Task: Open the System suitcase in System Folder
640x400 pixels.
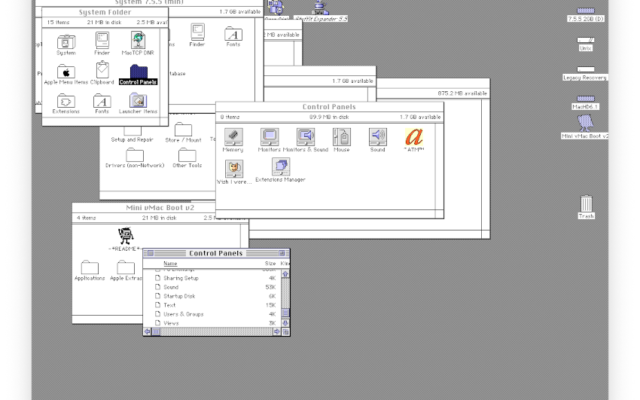Action: point(66,42)
